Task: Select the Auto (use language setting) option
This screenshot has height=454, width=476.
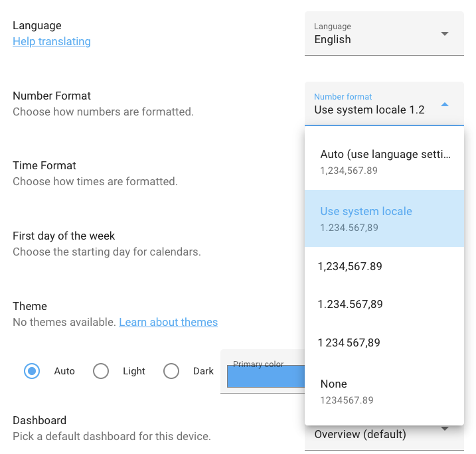Action: [x=384, y=161]
